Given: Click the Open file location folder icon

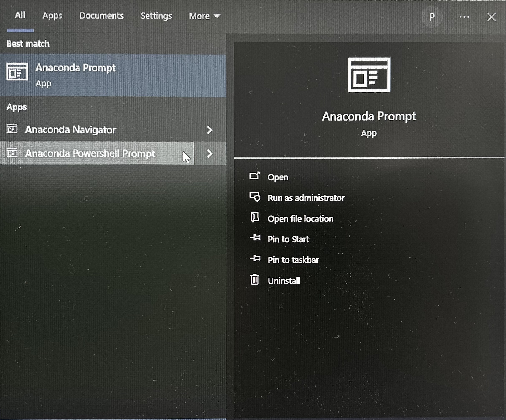Looking at the screenshot, I should (255, 217).
